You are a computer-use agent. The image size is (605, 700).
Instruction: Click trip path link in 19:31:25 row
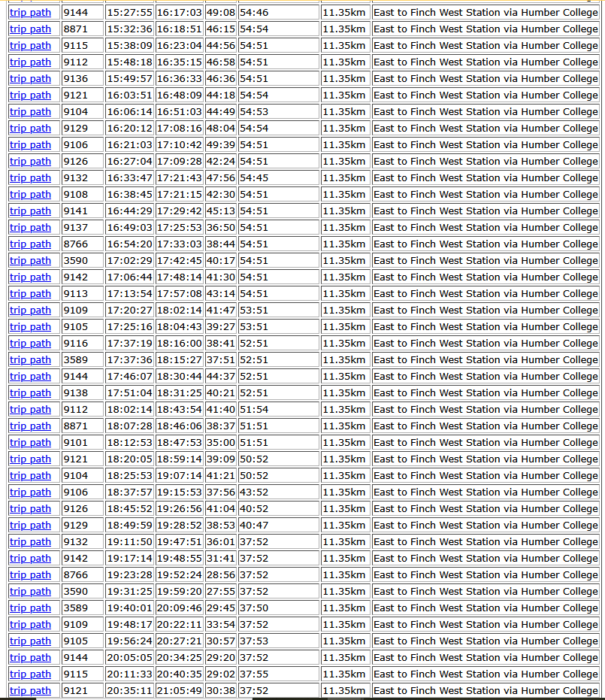[30, 592]
